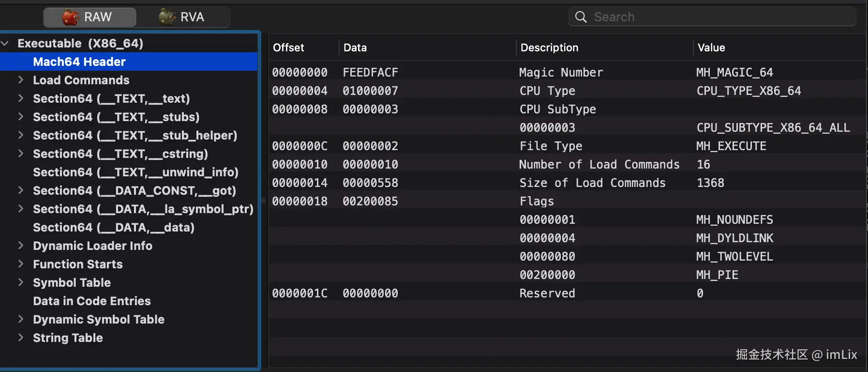Open Data in Code Entries
The width and height of the screenshot is (868, 372).
tap(92, 301)
